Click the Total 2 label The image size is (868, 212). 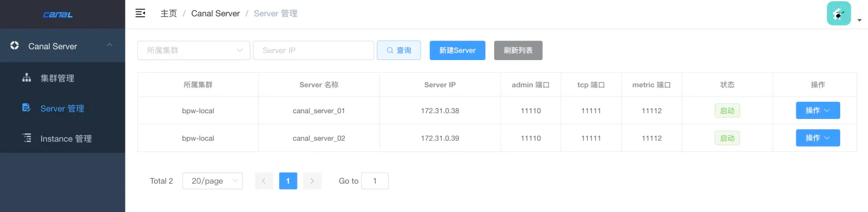[161, 181]
